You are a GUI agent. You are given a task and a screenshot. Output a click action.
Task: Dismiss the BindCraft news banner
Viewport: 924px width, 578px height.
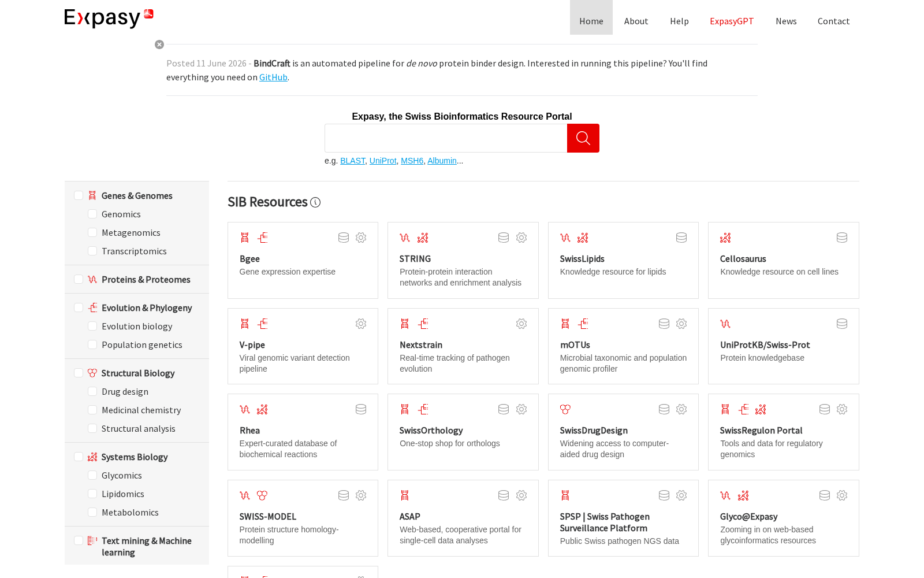click(159, 45)
